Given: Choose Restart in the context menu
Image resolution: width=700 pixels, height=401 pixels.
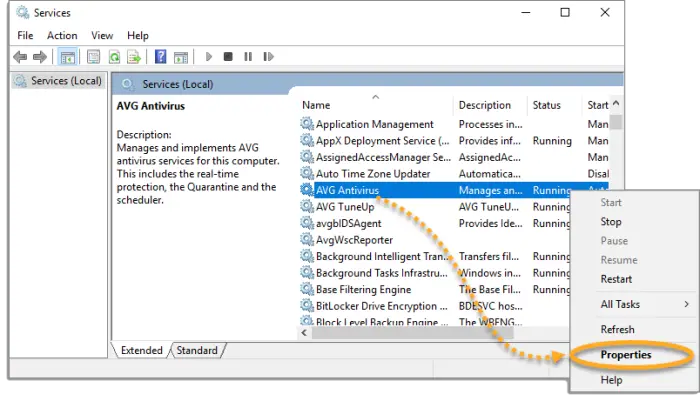Looking at the screenshot, I should click(616, 279).
